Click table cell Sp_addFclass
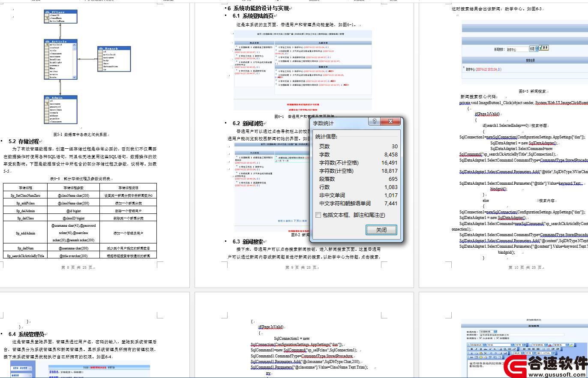The width and height of the screenshot is (588, 378). (25, 203)
